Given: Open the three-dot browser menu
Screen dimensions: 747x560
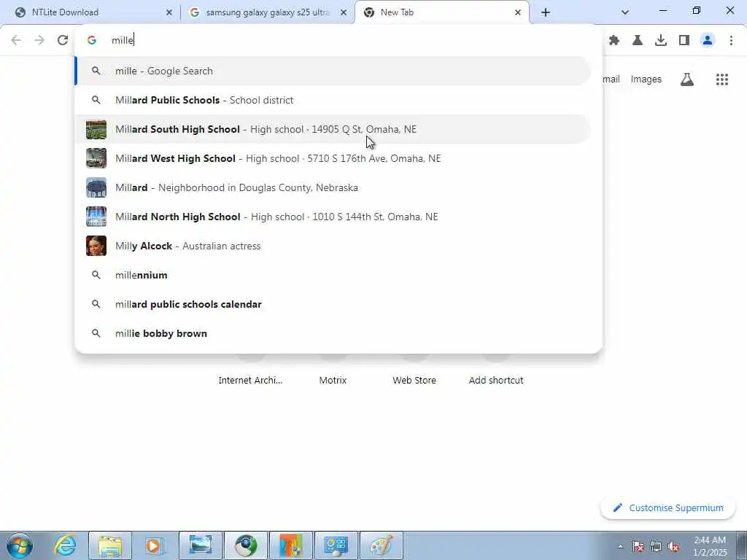Looking at the screenshot, I should pyautogui.click(x=731, y=41).
